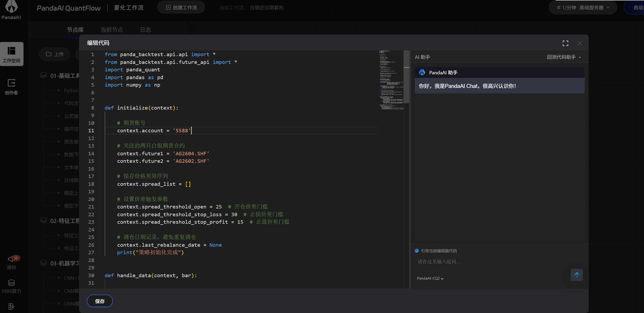Click the 保存 save button

[100, 301]
